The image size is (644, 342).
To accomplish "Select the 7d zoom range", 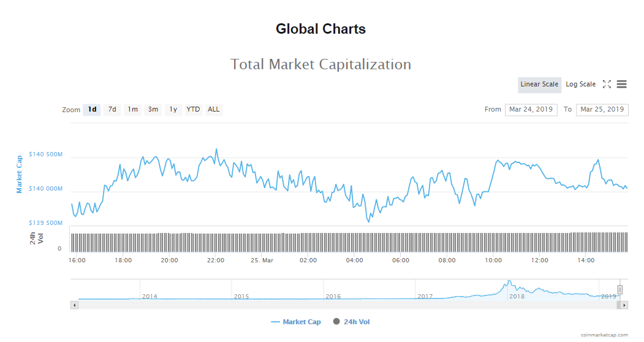I will click(112, 110).
